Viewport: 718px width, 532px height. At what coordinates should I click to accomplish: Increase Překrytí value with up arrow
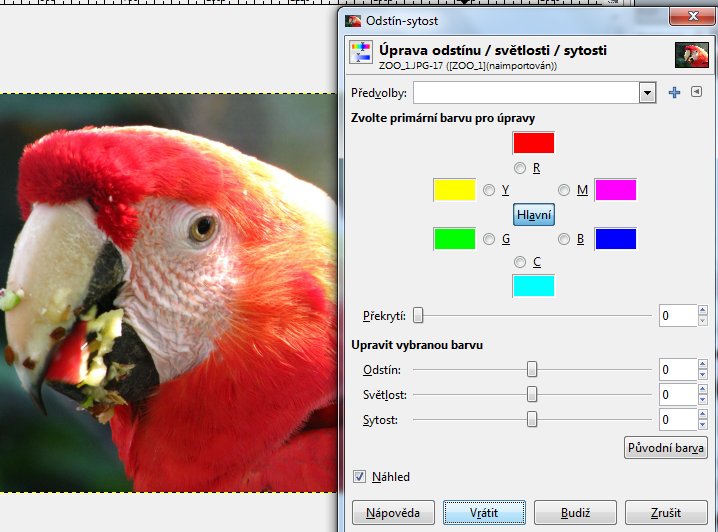[702, 310]
